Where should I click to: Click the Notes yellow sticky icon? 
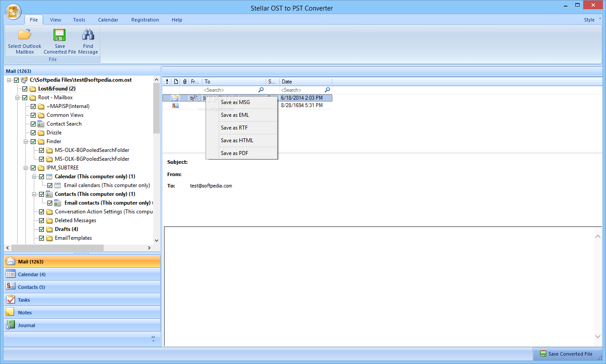11,312
